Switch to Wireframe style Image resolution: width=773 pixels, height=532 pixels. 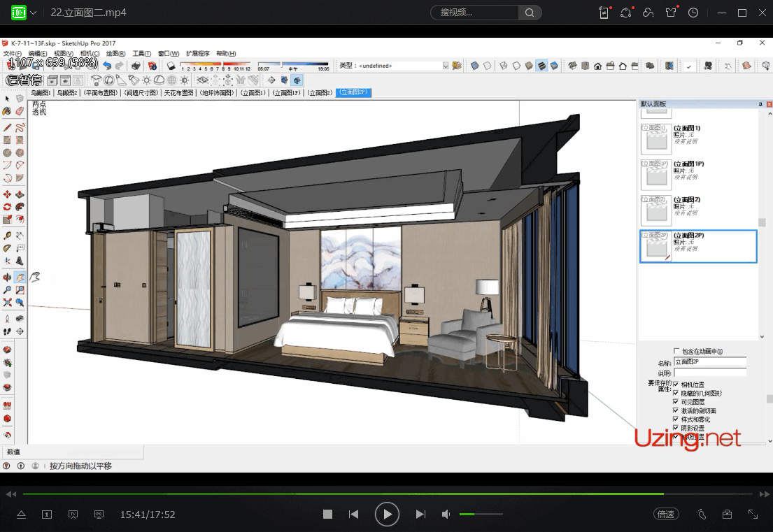[504, 66]
